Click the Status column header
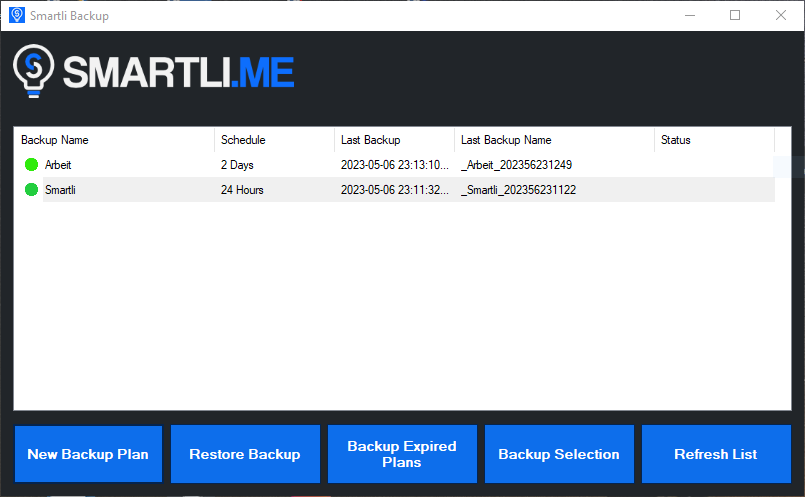Screen dimensions: 805x497 coord(714,140)
